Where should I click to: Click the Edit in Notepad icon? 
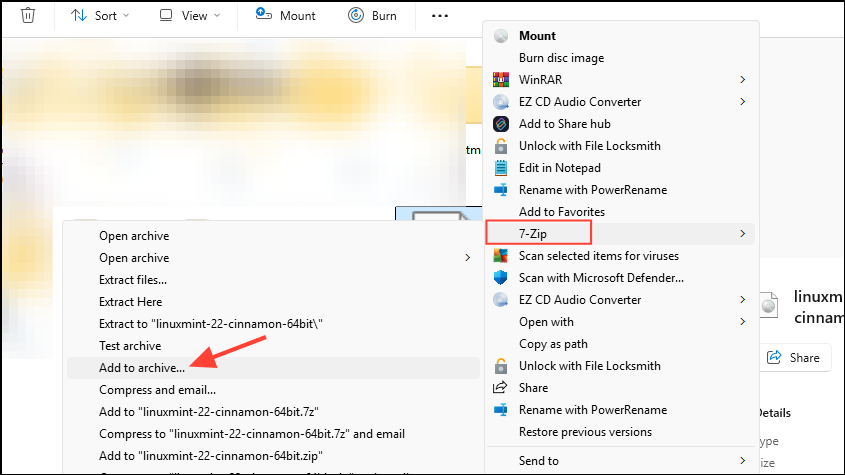(501, 168)
